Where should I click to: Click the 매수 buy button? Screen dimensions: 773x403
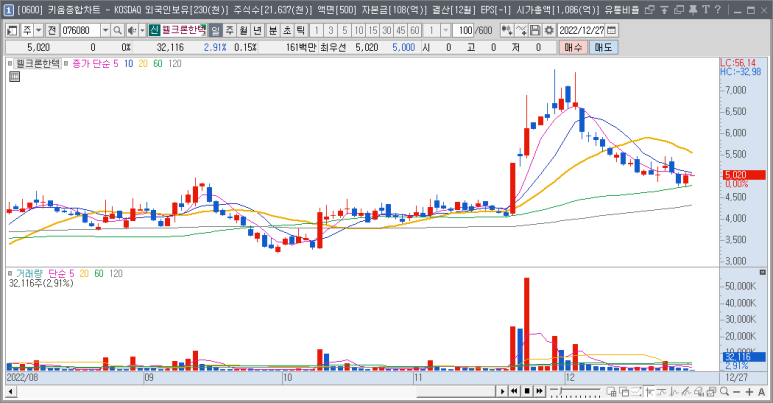tap(573, 47)
